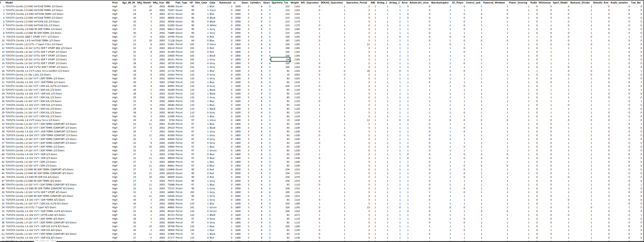Select Guarantee_Period value 13

[368, 207]
